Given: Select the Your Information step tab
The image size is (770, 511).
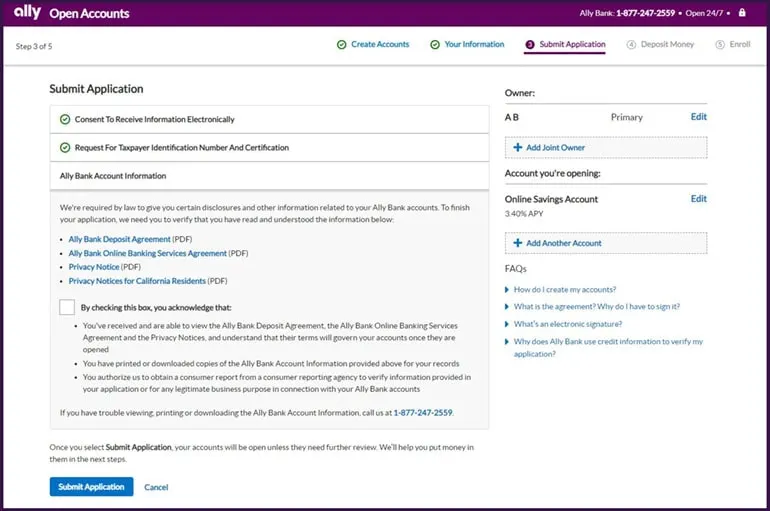Looking at the screenshot, I should [474, 45].
